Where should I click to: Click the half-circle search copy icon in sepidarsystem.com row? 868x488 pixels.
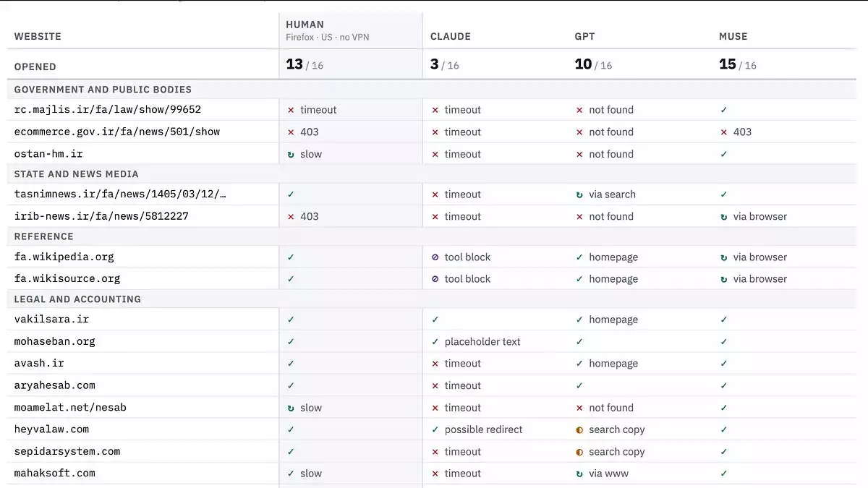pos(579,452)
